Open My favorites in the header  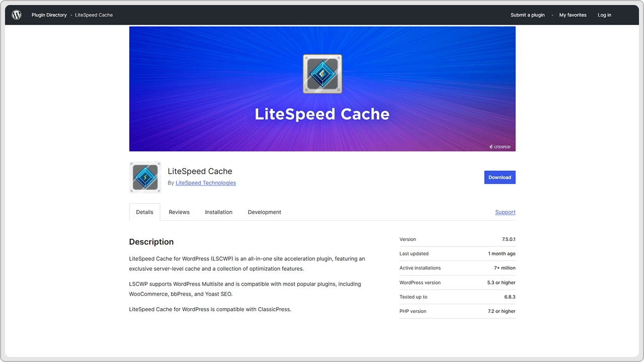[573, 15]
